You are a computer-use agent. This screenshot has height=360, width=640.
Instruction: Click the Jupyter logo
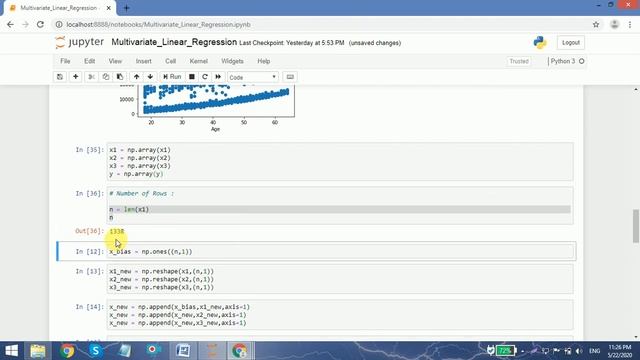[x=80, y=42]
